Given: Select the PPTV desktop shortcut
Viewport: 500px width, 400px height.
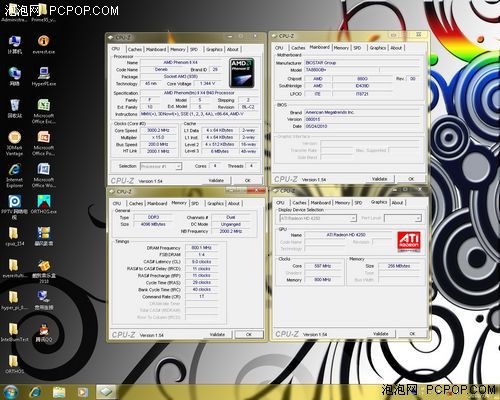Looking at the screenshot, I should tap(15, 207).
